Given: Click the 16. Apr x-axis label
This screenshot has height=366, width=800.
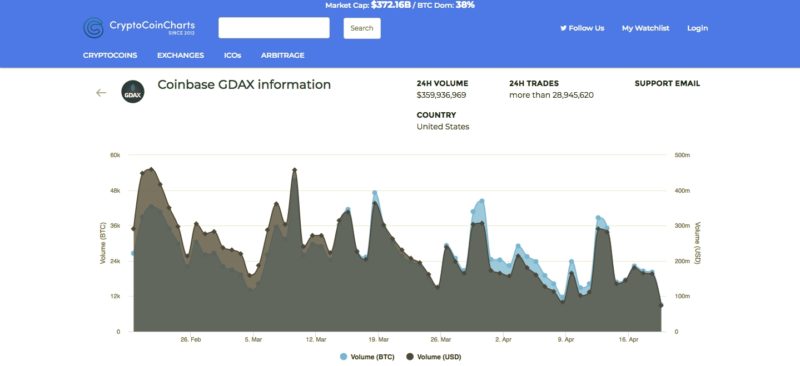Looking at the screenshot, I should click(x=629, y=339).
